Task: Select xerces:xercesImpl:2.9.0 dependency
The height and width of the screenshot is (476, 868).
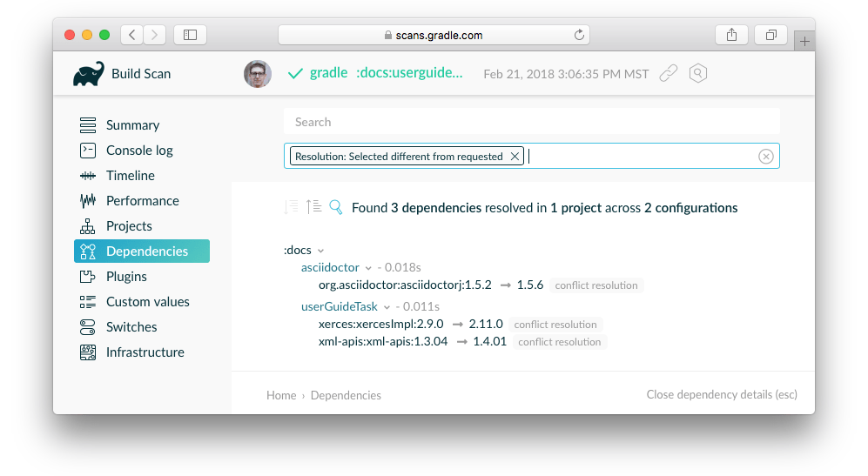Action: (x=380, y=324)
